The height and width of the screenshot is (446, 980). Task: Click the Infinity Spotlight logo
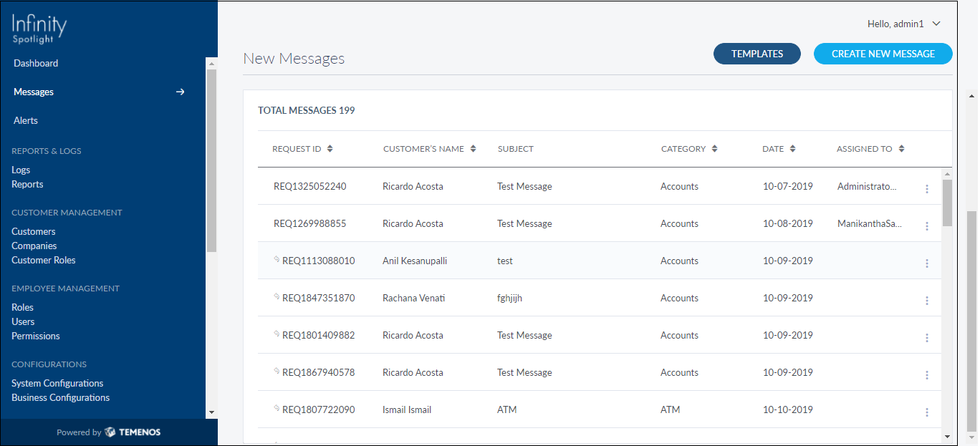[x=39, y=29]
